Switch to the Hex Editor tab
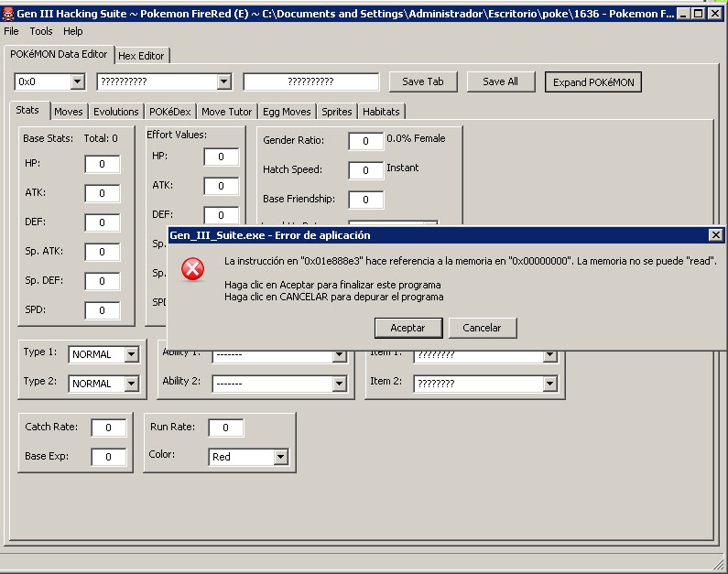This screenshot has height=574, width=728. pyautogui.click(x=141, y=56)
